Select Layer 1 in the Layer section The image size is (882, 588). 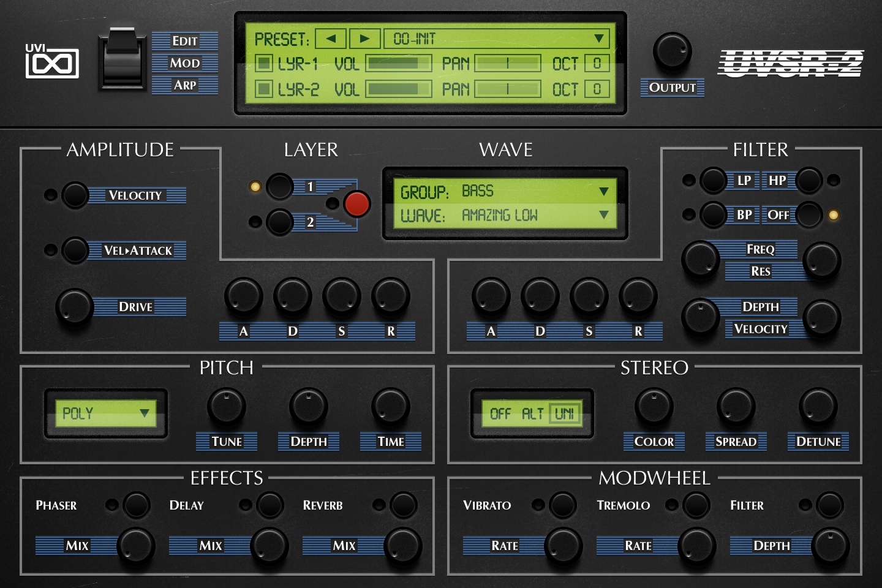pyautogui.click(x=279, y=186)
